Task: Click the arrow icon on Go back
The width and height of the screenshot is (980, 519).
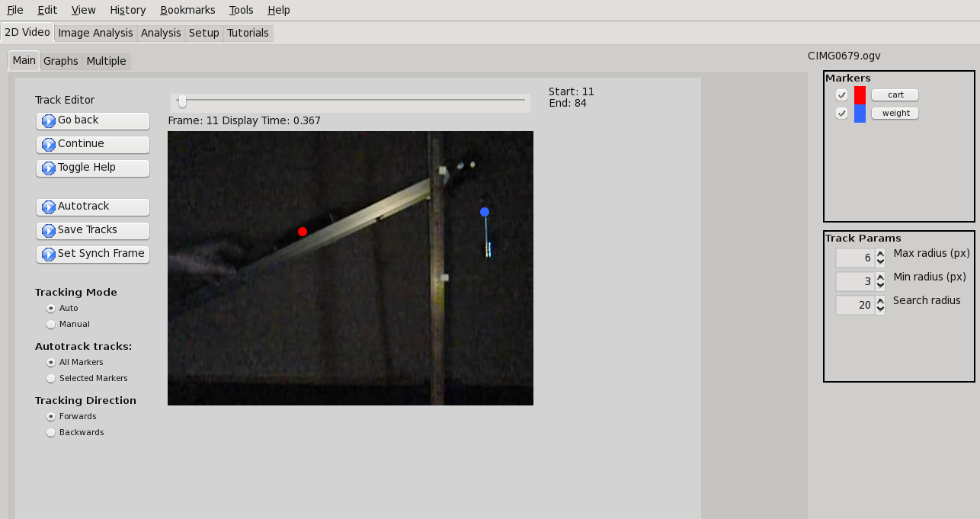Action: (49, 121)
